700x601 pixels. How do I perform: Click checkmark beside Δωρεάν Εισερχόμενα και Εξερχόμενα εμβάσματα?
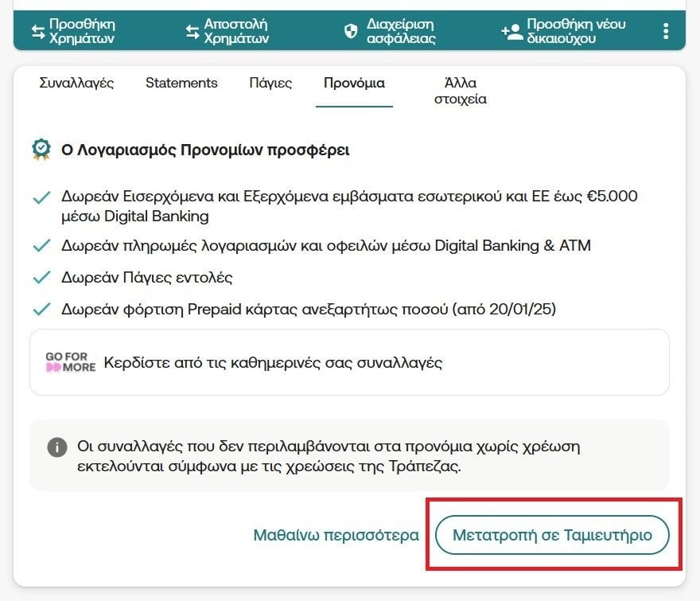click(41, 197)
